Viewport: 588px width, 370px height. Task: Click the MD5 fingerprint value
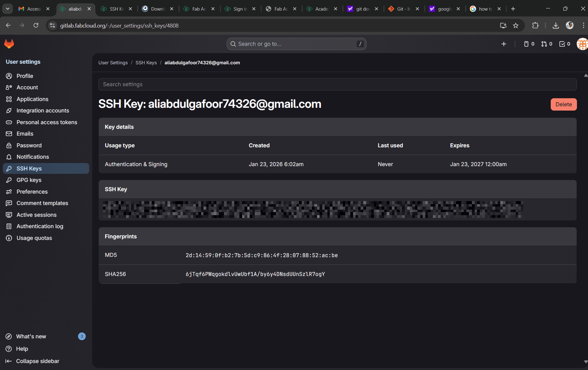click(x=262, y=255)
